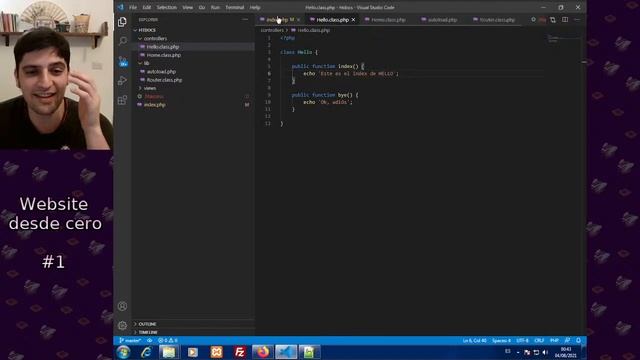
Task: Click the eye watch icon in status bar
Action: 150,340
